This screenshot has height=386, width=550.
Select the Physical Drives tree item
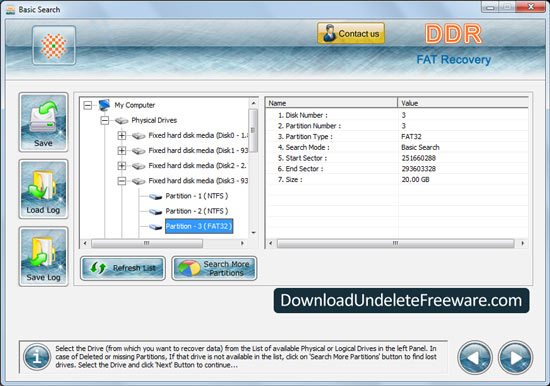(154, 120)
